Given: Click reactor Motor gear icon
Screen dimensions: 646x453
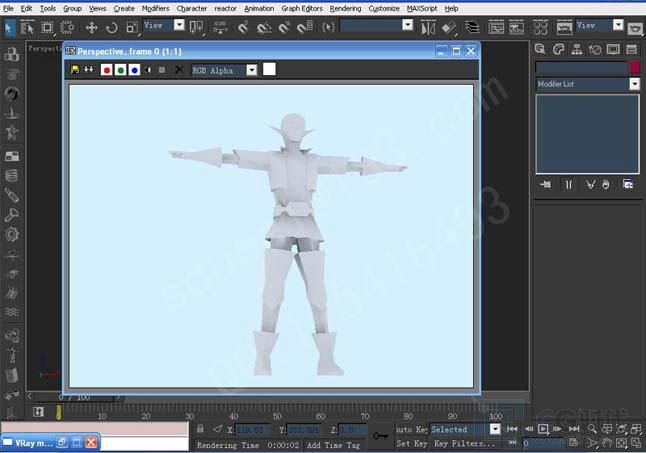Looking at the screenshot, I should (12, 235).
